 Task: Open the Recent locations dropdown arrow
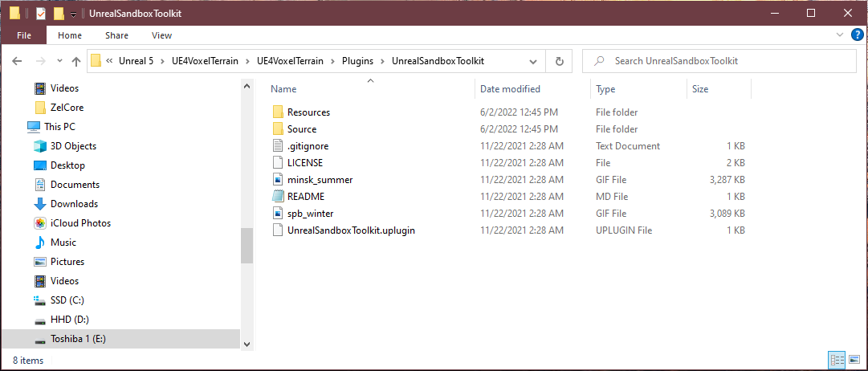[x=59, y=62]
